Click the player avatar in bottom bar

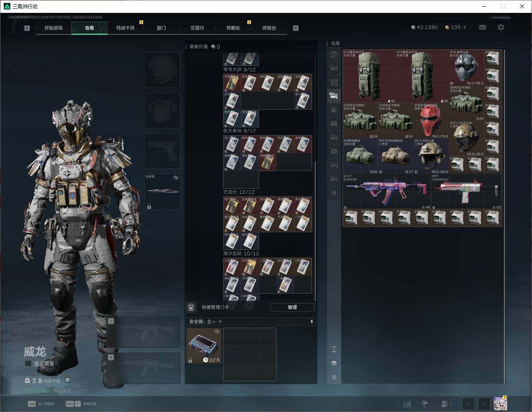tap(500, 403)
